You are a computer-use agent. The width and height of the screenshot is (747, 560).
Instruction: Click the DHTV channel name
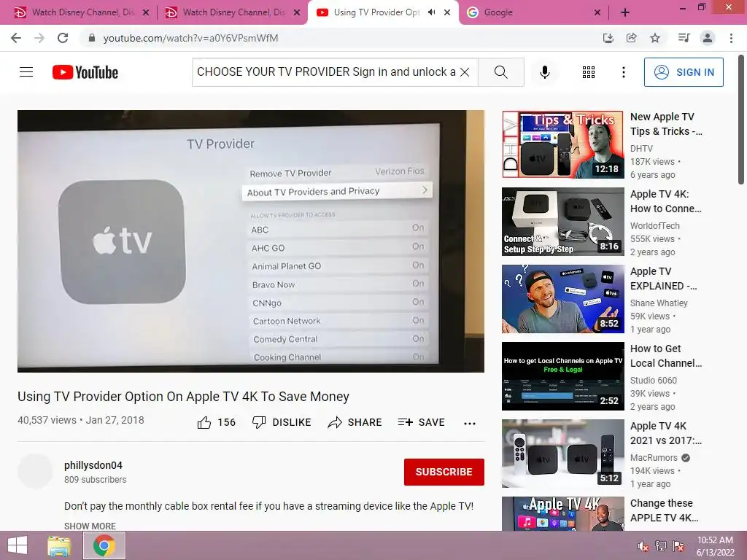(641, 149)
